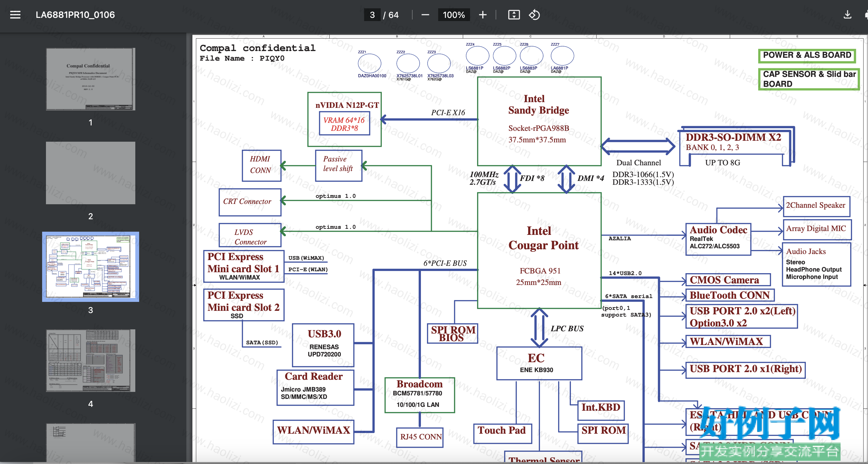The width and height of the screenshot is (868, 464).
Task: Click the Dual Channel text
Action: [639, 163]
